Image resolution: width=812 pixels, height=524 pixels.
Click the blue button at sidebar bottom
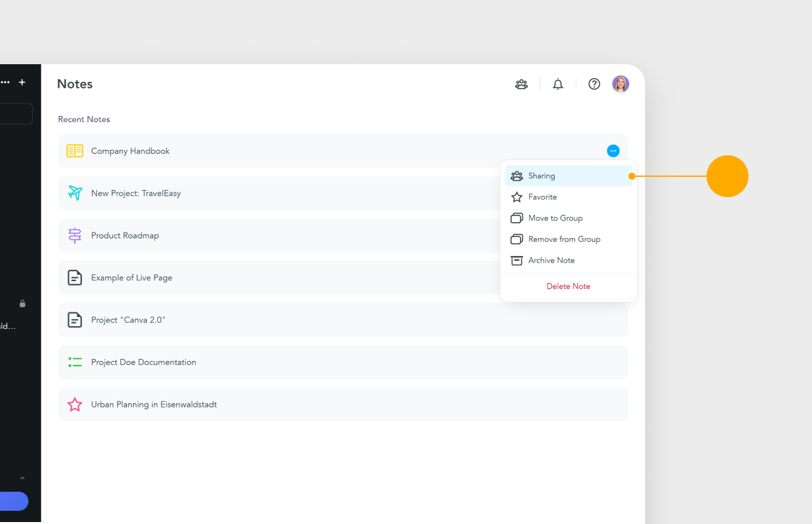[x=14, y=501]
